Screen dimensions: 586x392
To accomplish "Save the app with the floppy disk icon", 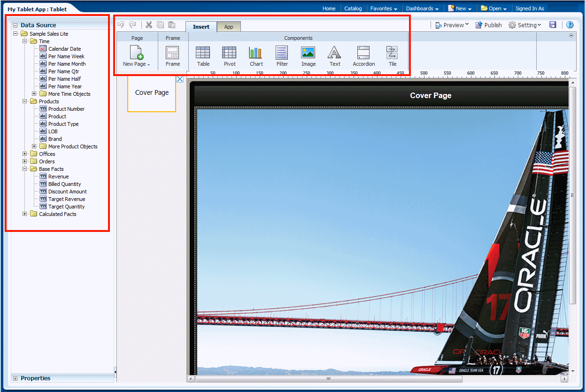I will pyautogui.click(x=553, y=25).
